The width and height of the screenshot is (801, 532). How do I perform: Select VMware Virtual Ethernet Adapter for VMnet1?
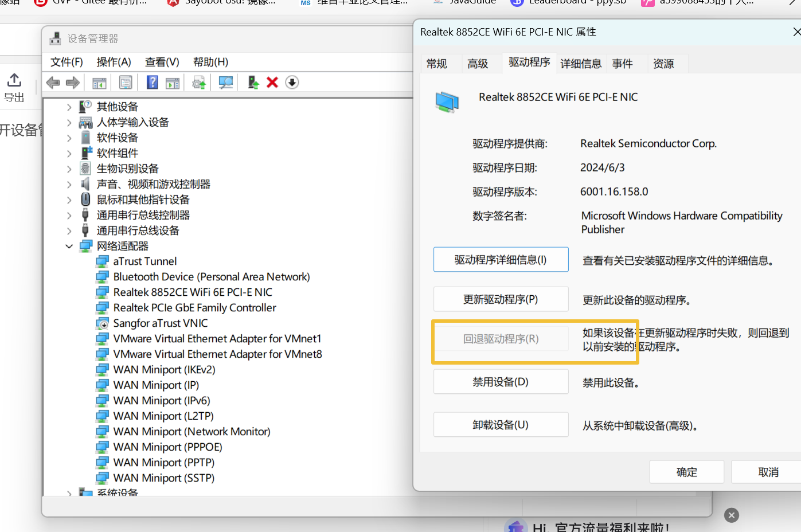217,339
